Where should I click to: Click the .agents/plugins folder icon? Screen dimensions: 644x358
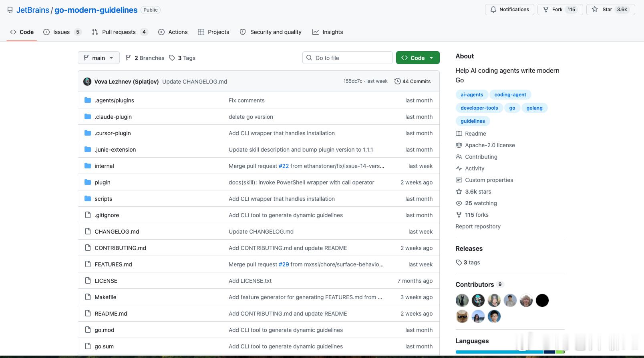tap(88, 100)
